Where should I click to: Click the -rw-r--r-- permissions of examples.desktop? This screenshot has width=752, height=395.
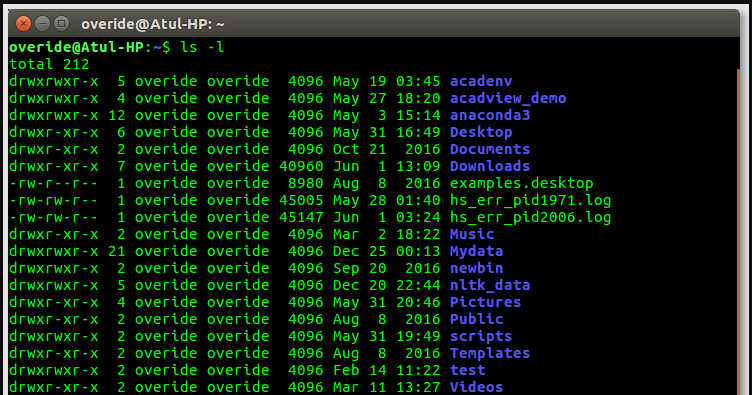54,183
